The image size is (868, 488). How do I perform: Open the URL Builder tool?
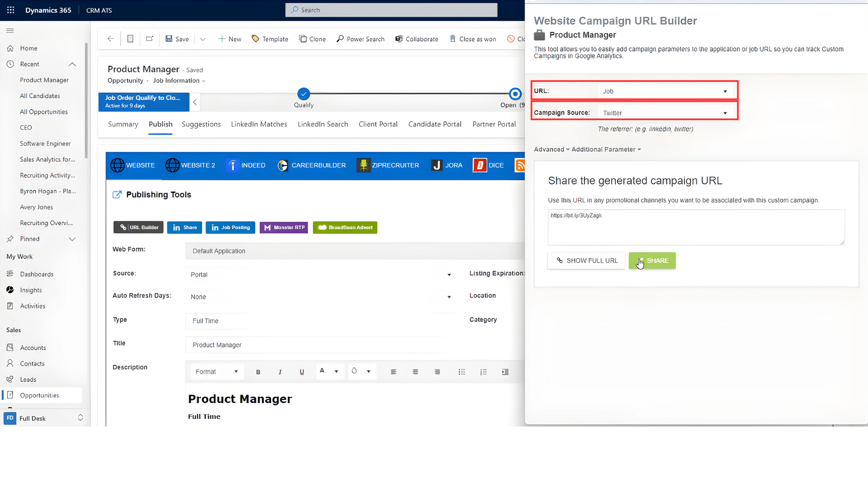point(139,228)
